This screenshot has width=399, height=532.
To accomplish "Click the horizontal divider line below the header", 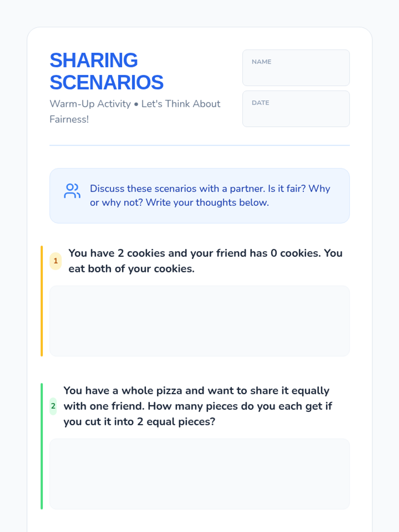I will click(199, 145).
